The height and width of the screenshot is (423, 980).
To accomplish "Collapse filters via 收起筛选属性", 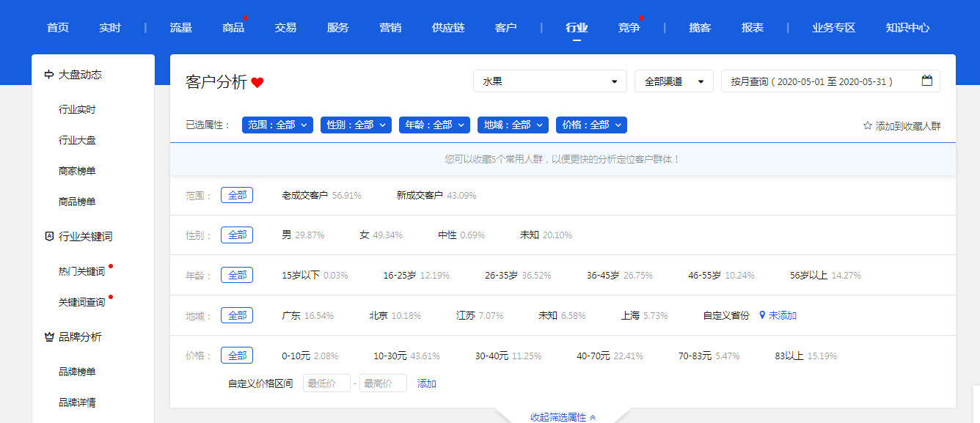I will [563, 417].
